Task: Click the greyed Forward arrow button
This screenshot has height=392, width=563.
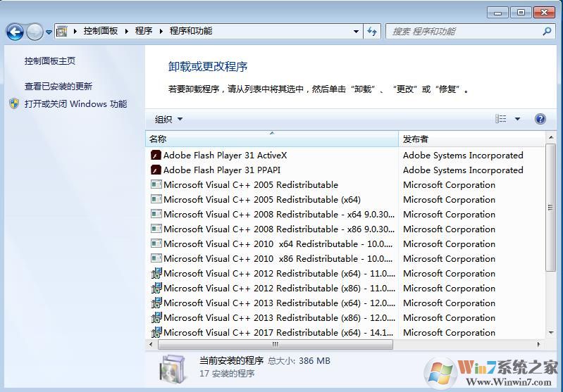Action: coord(35,32)
